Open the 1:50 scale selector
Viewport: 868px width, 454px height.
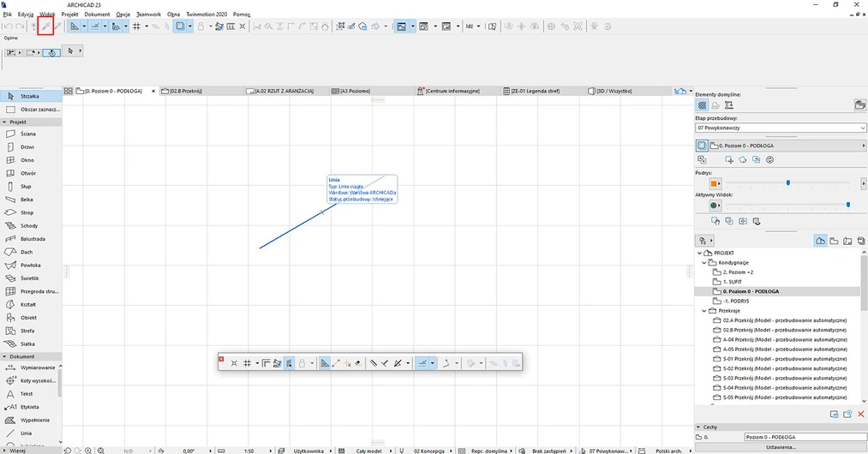[x=249, y=451]
